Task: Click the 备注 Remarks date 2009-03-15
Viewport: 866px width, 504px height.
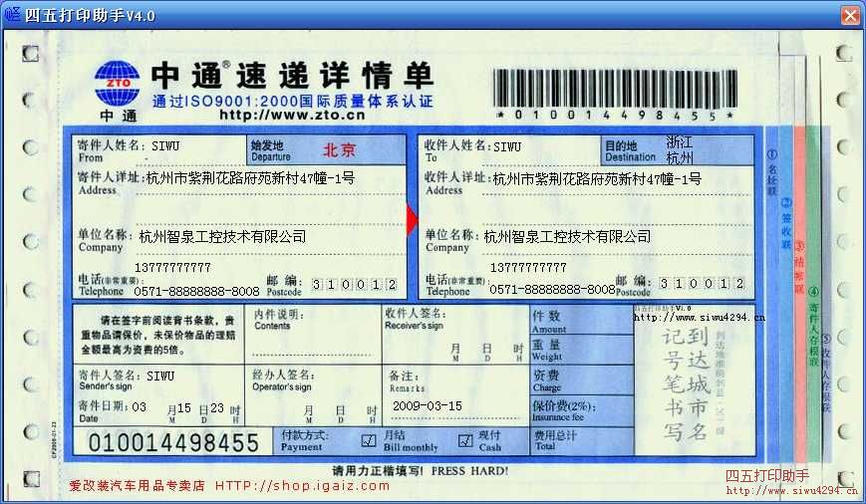Action: (427, 405)
